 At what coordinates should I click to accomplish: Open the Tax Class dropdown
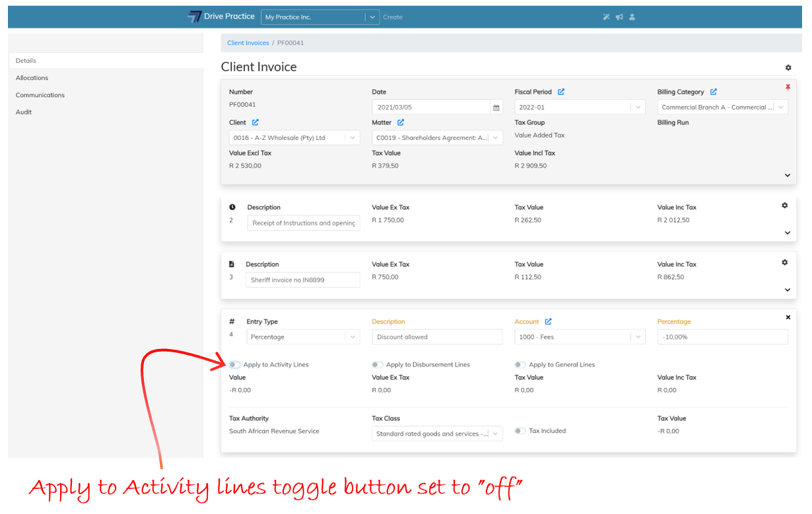(437, 434)
